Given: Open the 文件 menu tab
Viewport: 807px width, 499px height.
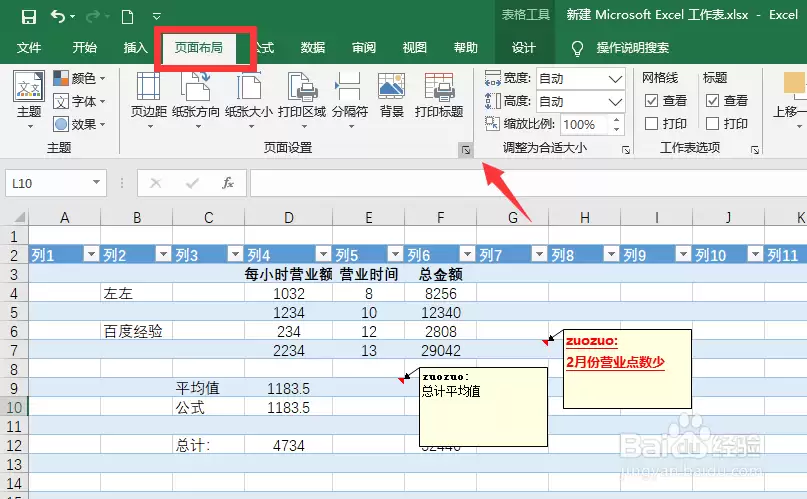Looking at the screenshot, I should click(x=29, y=48).
